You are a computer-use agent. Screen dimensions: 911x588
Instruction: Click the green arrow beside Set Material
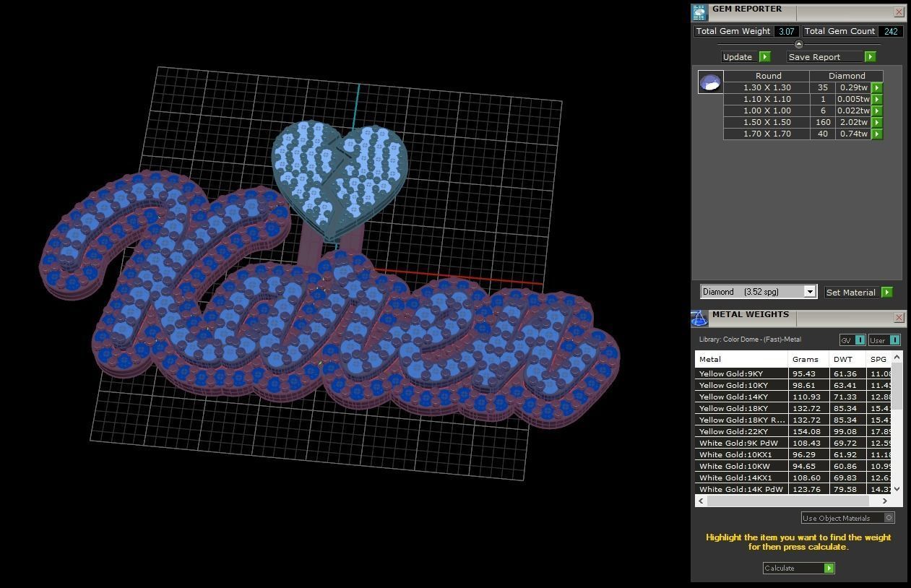887,292
